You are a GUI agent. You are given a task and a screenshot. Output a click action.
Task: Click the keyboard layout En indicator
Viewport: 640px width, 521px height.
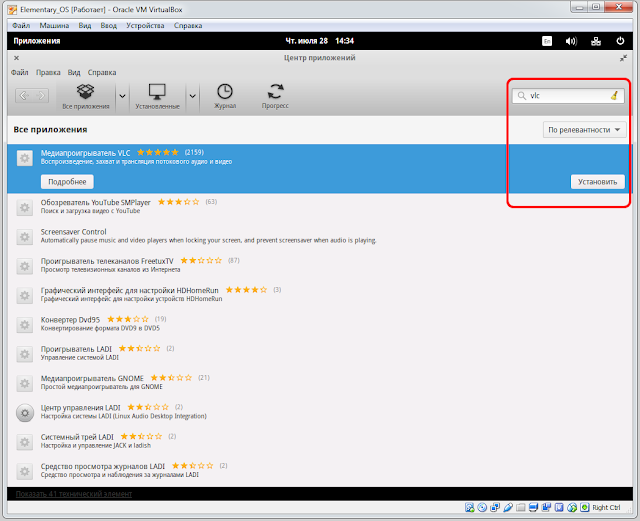[x=547, y=41]
